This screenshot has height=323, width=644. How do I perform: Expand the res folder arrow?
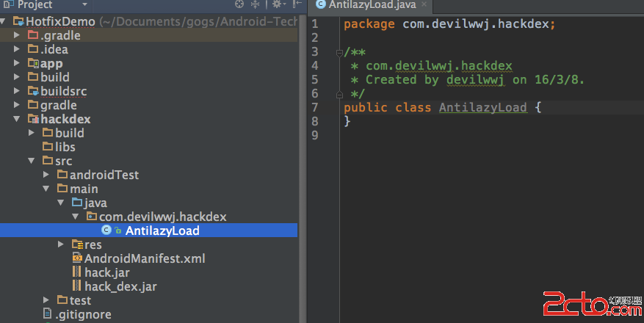(x=61, y=244)
